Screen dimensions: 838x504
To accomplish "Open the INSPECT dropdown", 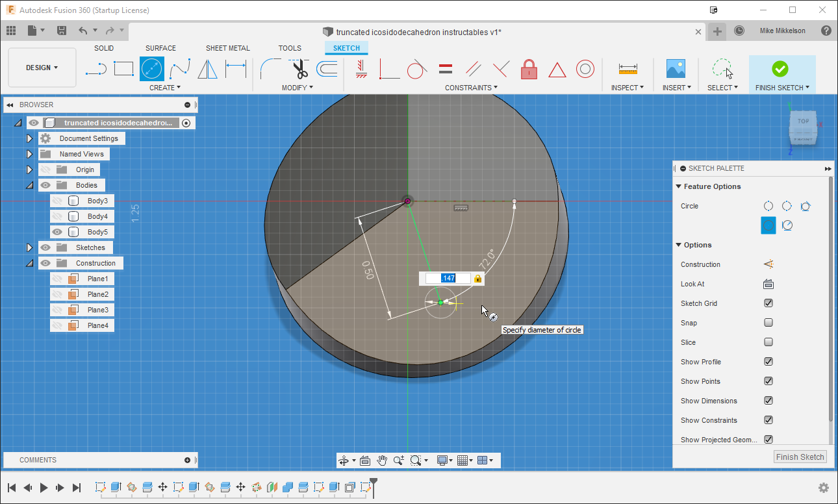I will click(x=628, y=88).
